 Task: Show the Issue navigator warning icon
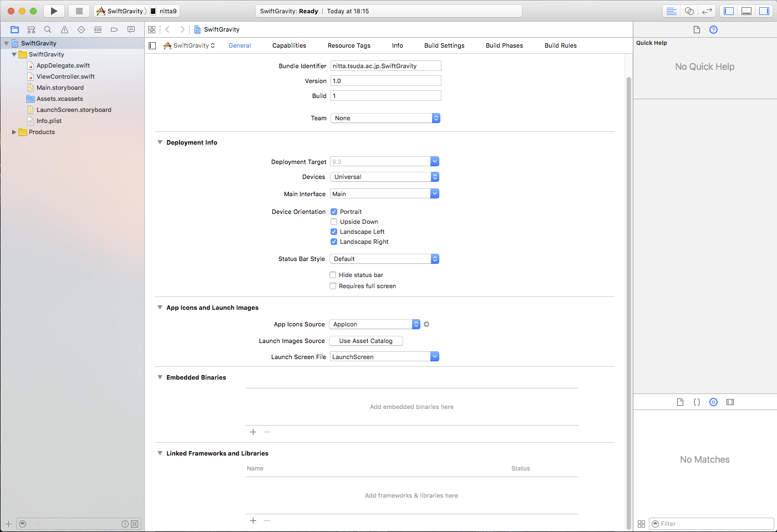[64, 29]
